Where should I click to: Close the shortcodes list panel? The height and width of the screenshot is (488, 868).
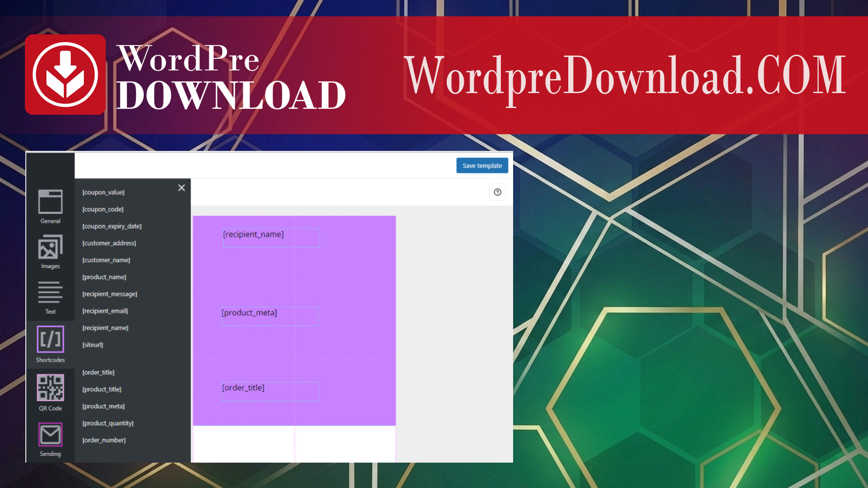pos(181,188)
